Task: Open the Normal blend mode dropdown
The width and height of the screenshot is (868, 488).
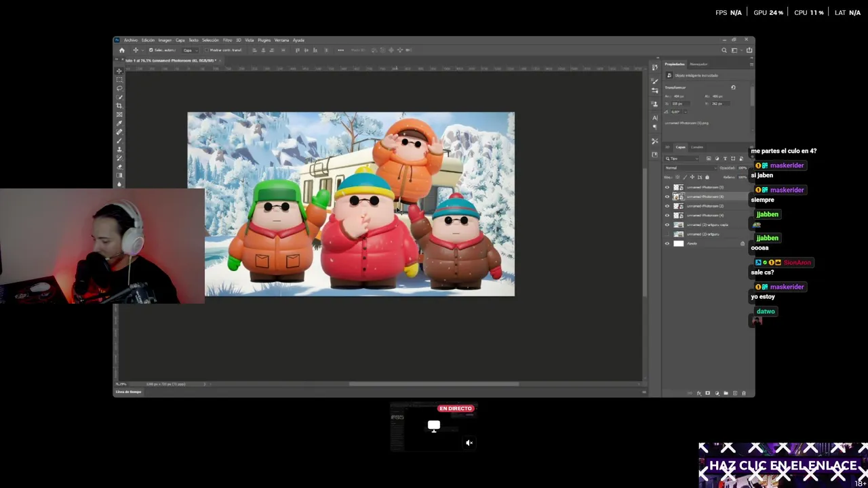Action: [690, 168]
